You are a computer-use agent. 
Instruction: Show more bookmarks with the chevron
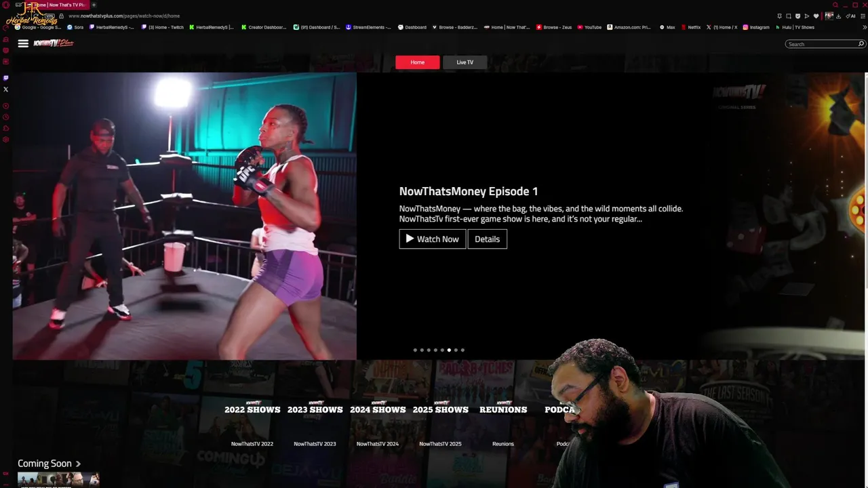coord(865,27)
